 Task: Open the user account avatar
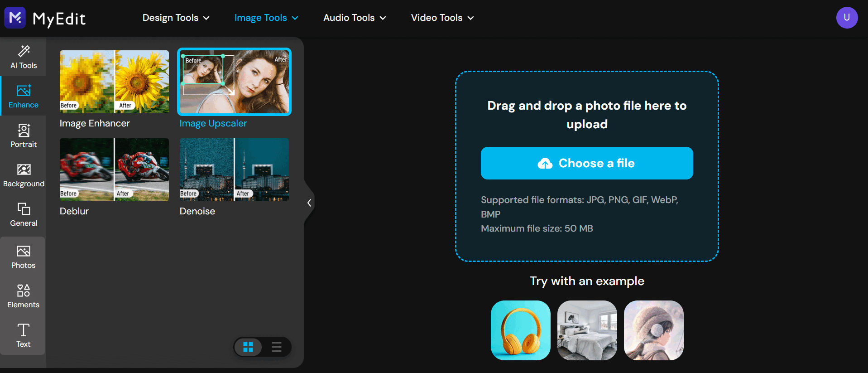[x=847, y=18]
